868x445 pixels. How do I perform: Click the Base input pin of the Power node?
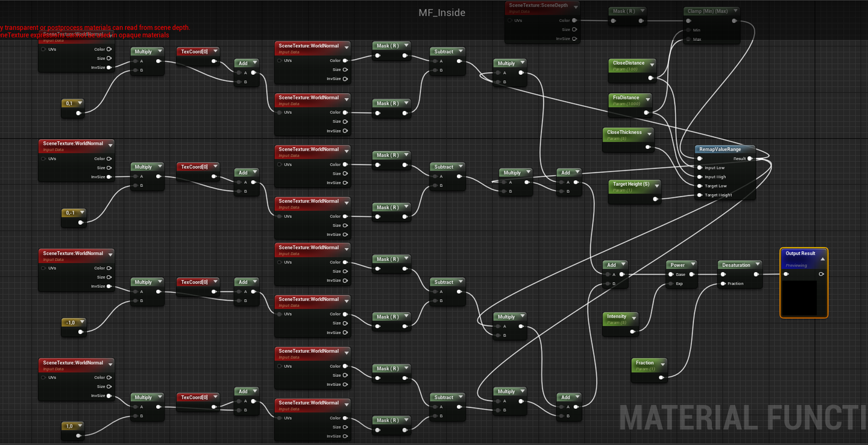[x=670, y=274]
